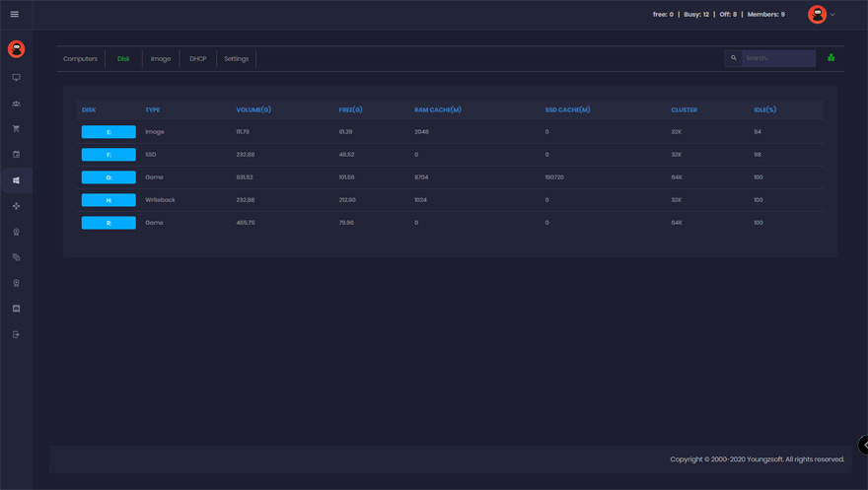Screen dimensions: 868x490
Task: Open the members group icon in sidebar
Action: coord(16,104)
